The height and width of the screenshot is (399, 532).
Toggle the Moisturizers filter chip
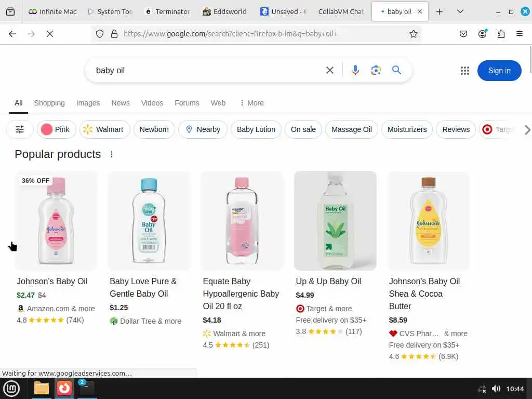[407, 129]
